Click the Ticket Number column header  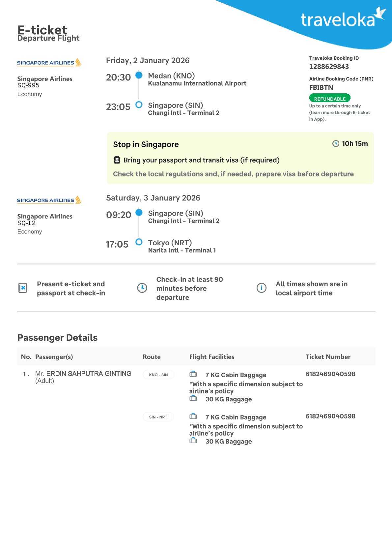click(x=328, y=356)
